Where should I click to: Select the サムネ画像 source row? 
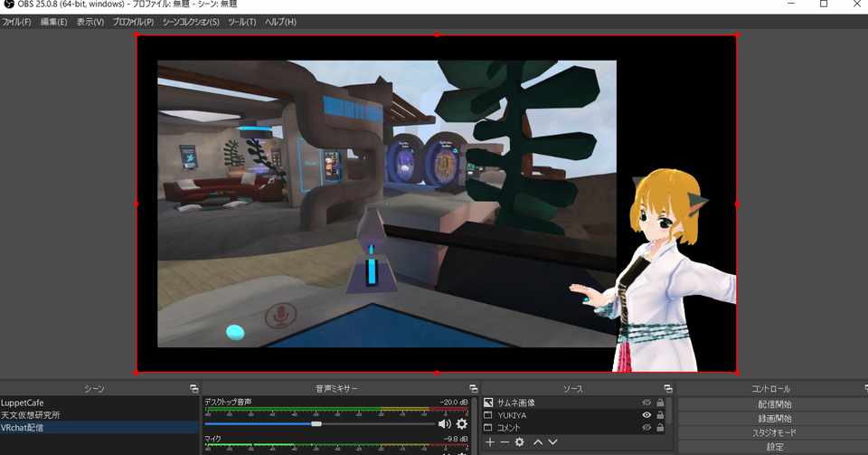pyautogui.click(x=573, y=403)
